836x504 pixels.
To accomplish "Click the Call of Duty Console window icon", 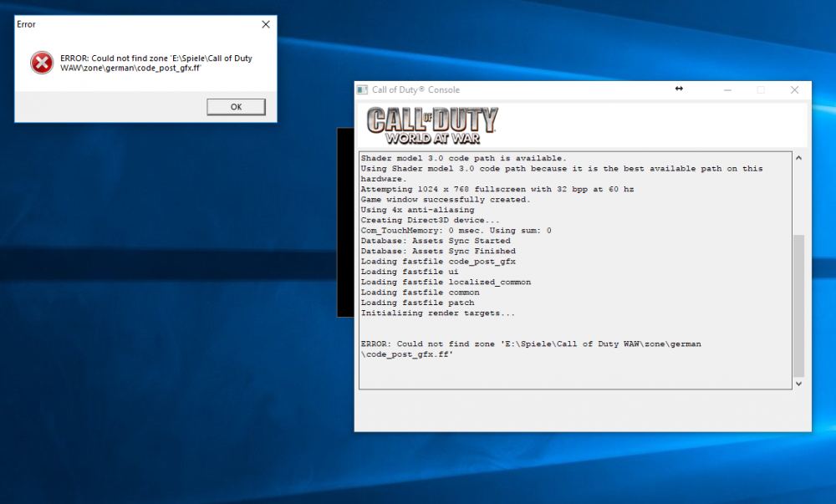I will (362, 90).
